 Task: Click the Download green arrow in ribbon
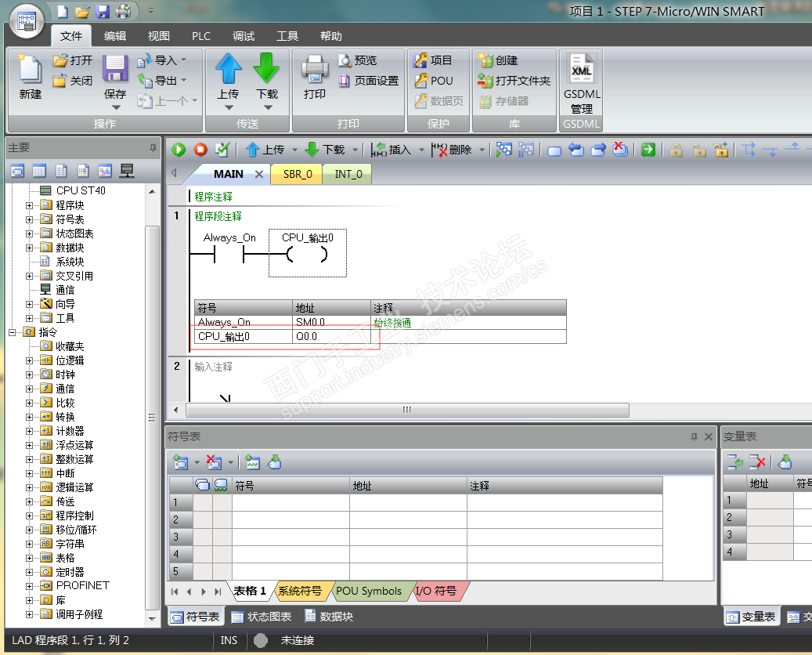coord(267,68)
